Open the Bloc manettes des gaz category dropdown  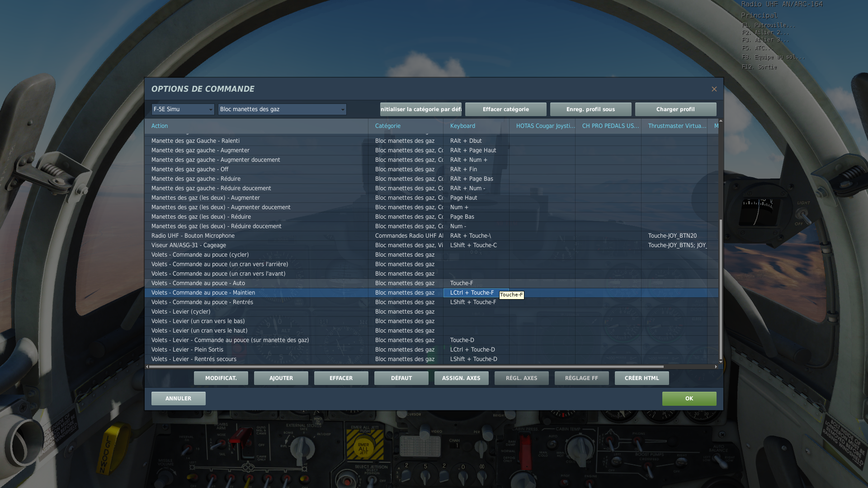(x=282, y=109)
